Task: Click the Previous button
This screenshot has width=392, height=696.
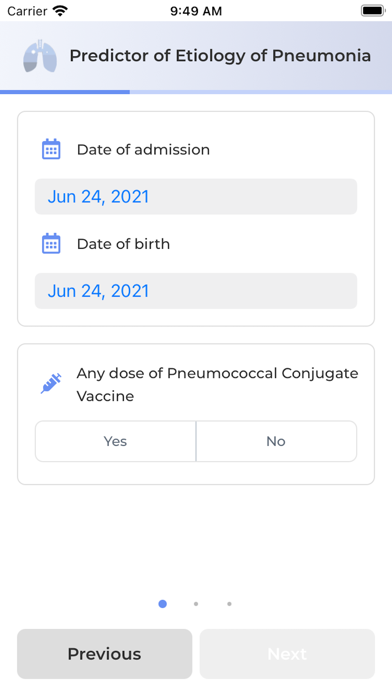Action: click(105, 654)
